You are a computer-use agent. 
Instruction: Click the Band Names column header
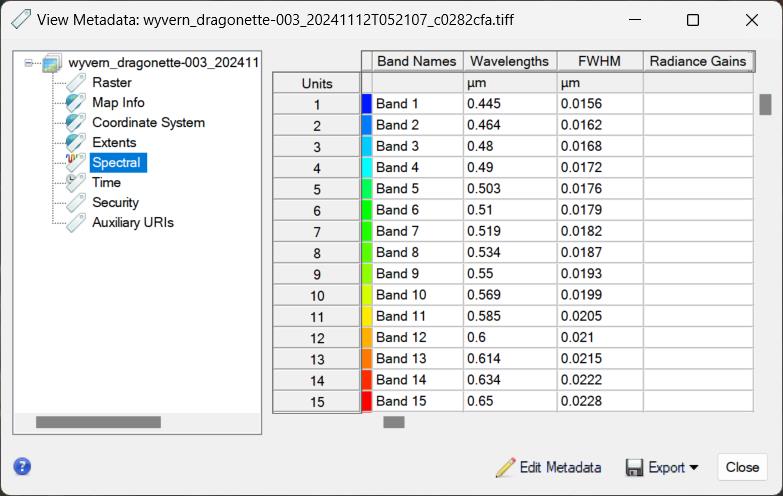[417, 61]
